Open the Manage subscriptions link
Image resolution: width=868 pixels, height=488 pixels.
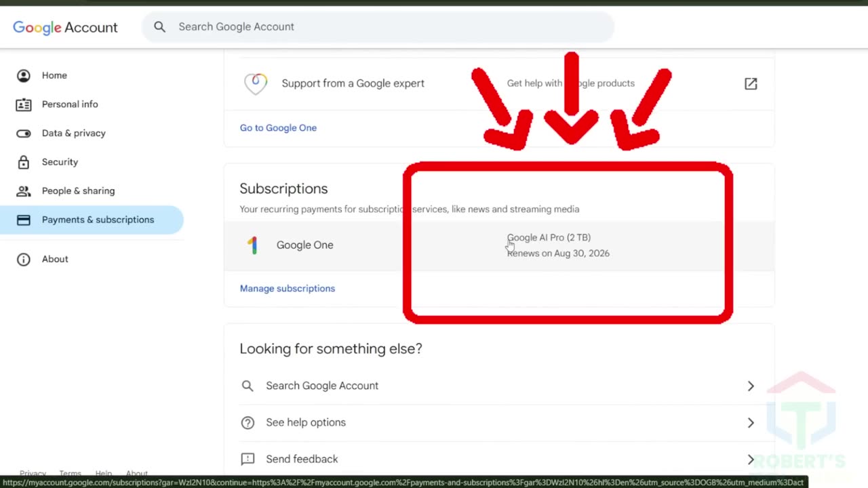288,288
